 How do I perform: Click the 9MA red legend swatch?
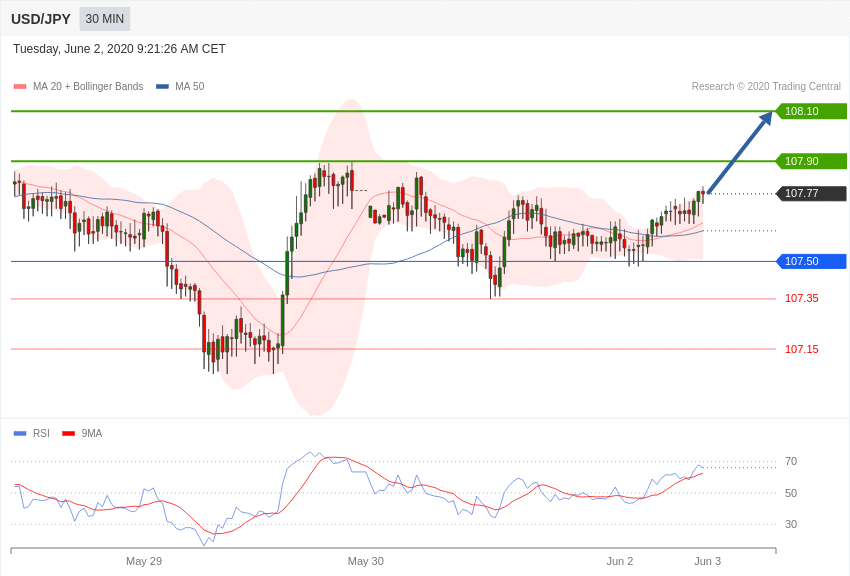tap(69, 433)
